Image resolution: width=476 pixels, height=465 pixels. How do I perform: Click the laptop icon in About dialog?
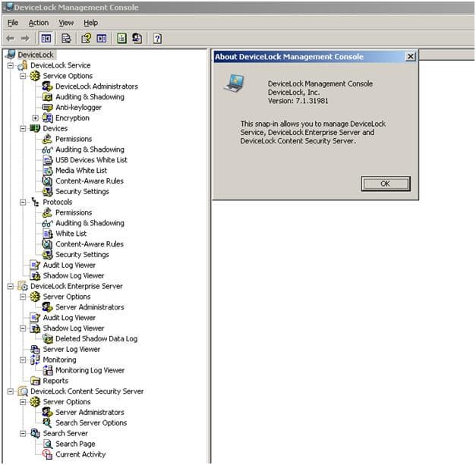[x=234, y=83]
